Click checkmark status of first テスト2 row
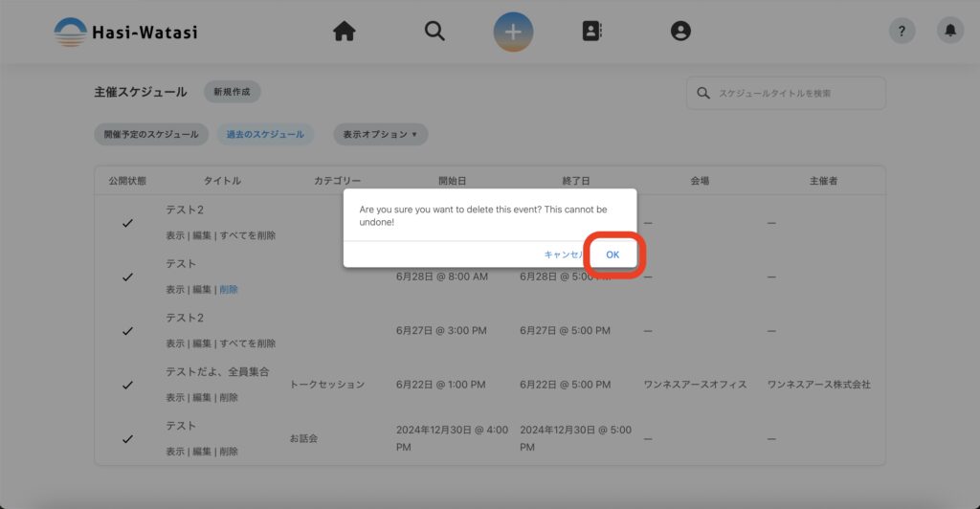This screenshot has width=980, height=509. [x=127, y=223]
